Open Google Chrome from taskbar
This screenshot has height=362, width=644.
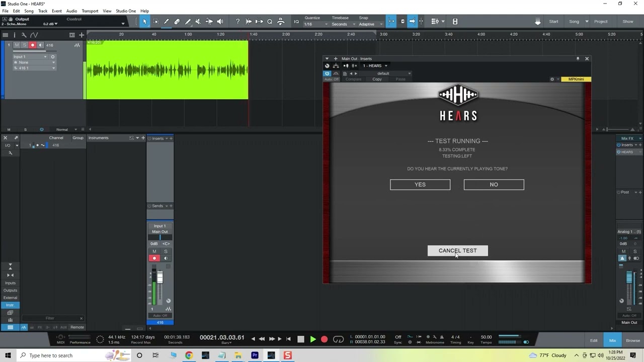pos(189,355)
